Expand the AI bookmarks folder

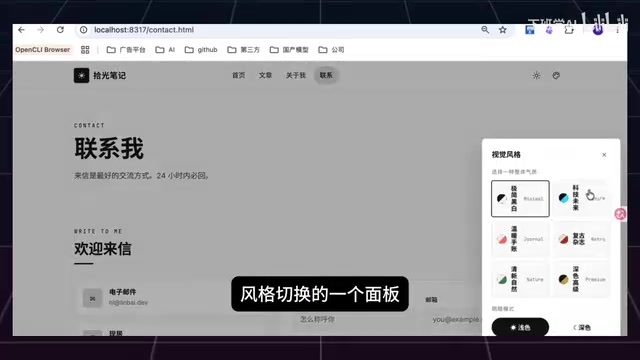[x=165, y=50]
